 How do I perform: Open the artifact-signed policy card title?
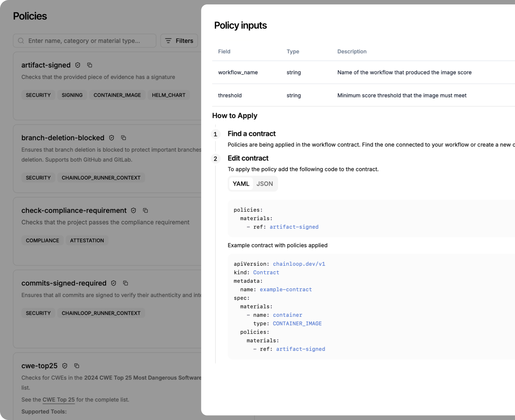pos(46,65)
